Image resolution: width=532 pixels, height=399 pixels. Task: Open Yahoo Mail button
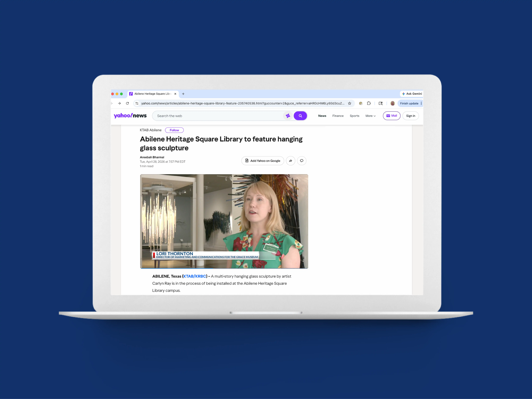[392, 116]
